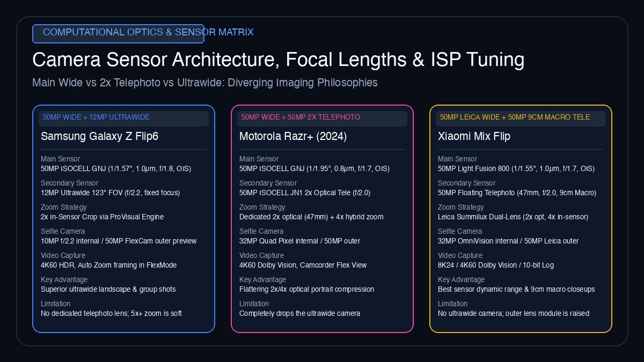This screenshot has width=644, height=362.
Task: Click the Key Advantage label in Samsung card
Action: [x=64, y=279]
